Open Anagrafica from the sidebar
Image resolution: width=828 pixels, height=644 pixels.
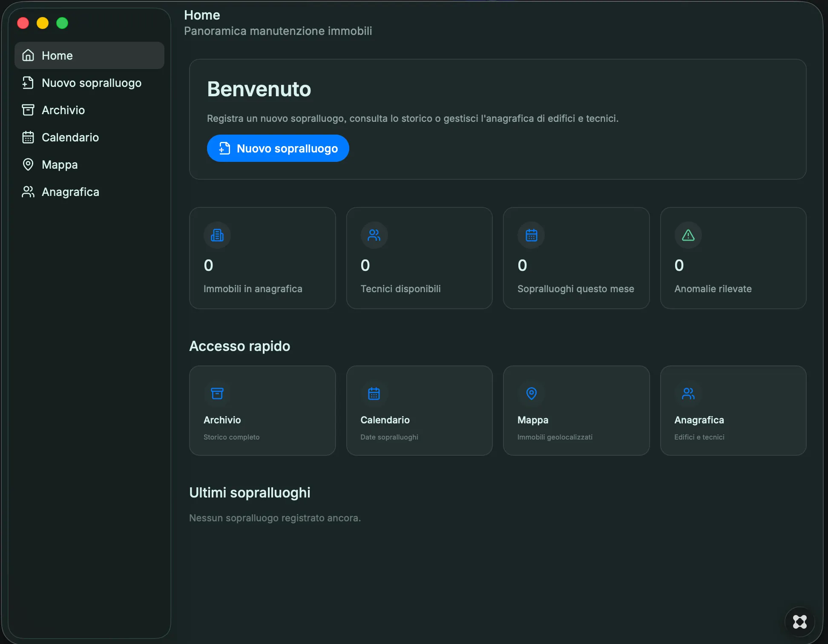coord(89,192)
